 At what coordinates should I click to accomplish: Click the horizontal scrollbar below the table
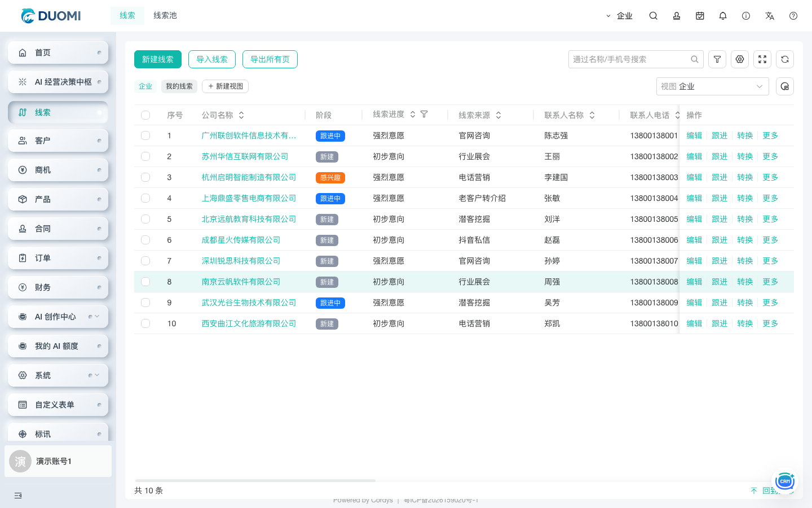(255, 480)
